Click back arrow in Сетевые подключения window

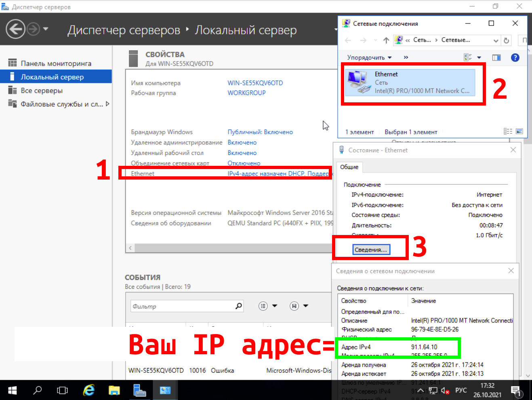(348, 40)
